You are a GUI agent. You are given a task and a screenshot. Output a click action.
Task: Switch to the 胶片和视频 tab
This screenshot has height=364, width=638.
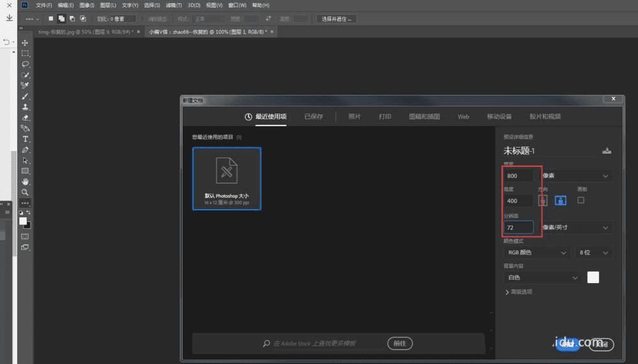tap(545, 116)
